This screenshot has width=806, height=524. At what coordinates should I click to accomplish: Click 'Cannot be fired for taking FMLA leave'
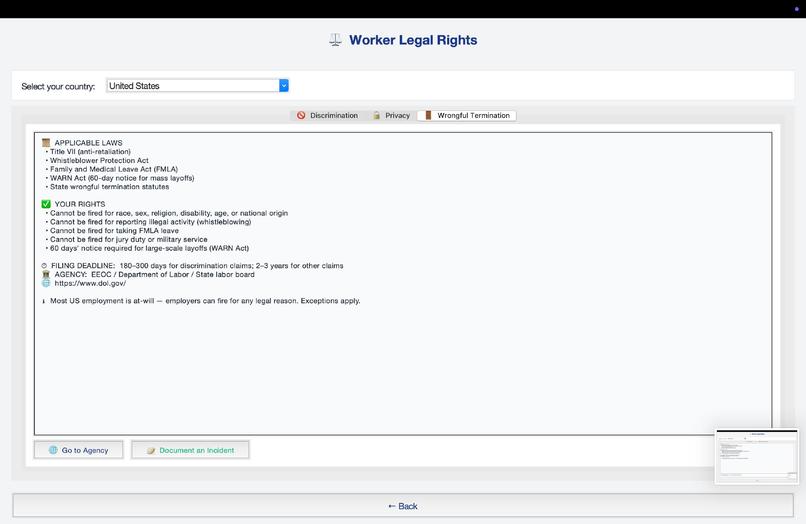tap(114, 230)
